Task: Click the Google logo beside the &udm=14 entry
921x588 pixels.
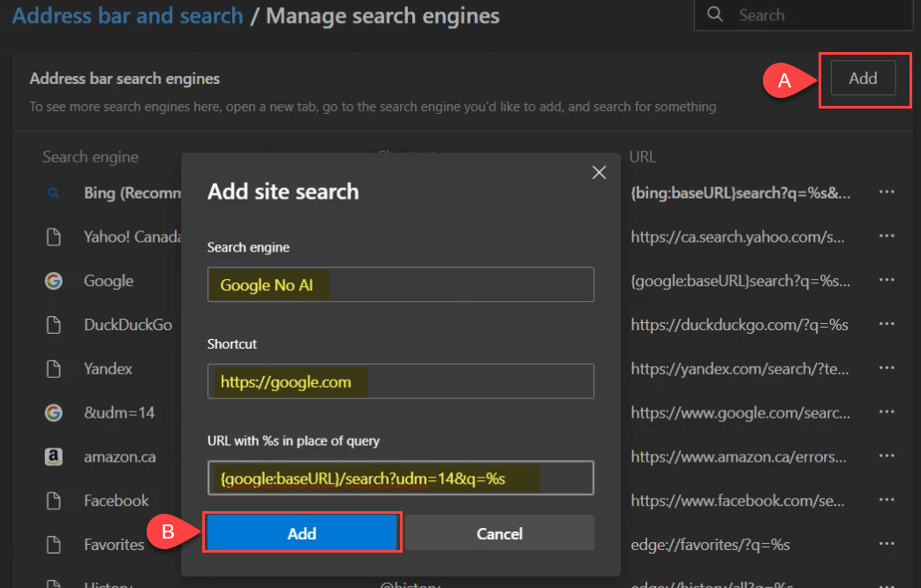Action: pyautogui.click(x=54, y=412)
